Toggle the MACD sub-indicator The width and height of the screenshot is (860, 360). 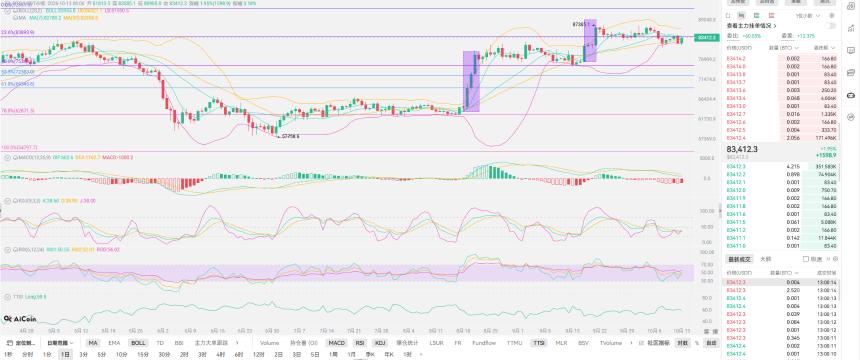(x=337, y=343)
